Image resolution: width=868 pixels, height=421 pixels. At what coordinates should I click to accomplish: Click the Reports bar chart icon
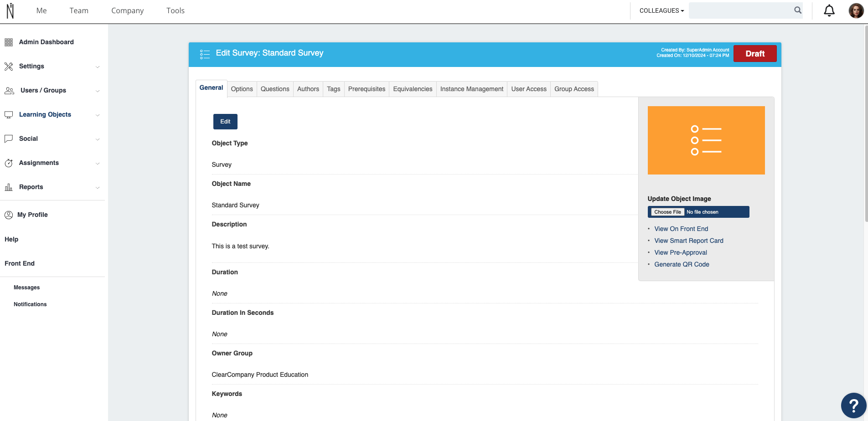pos(9,187)
